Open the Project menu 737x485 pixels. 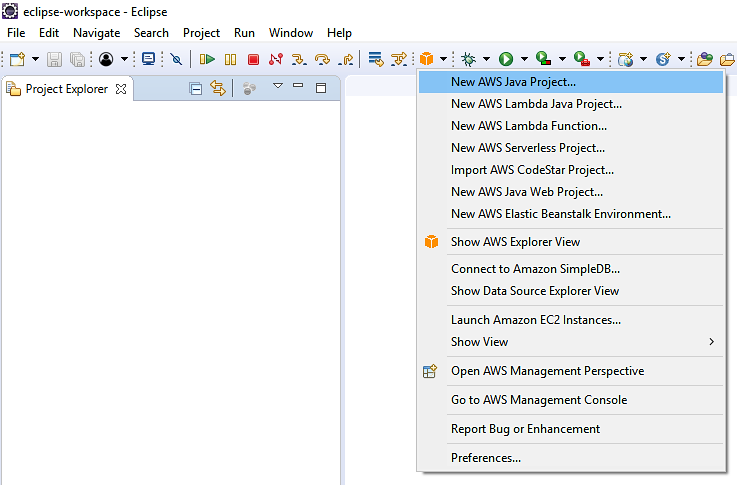click(x=201, y=33)
